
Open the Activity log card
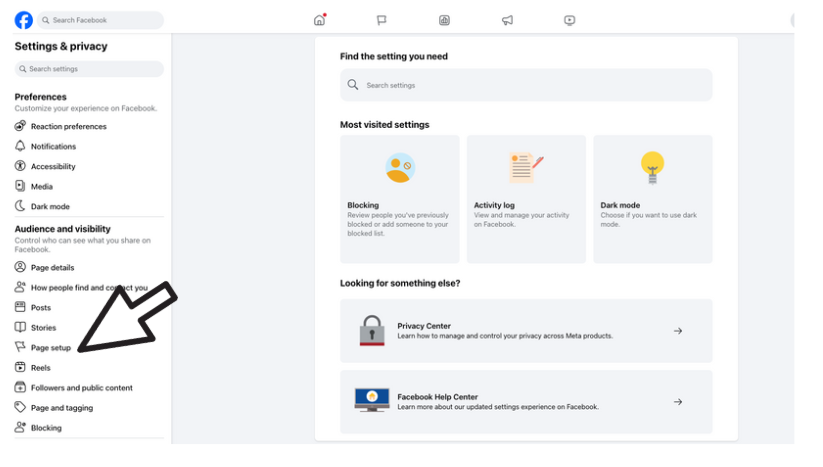click(x=526, y=199)
